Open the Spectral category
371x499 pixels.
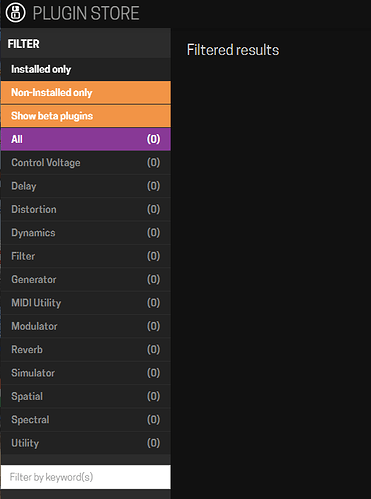(x=86, y=420)
